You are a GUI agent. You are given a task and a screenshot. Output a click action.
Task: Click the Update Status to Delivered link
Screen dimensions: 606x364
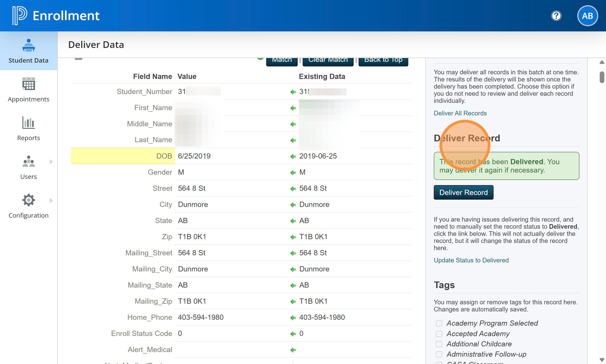(x=471, y=260)
